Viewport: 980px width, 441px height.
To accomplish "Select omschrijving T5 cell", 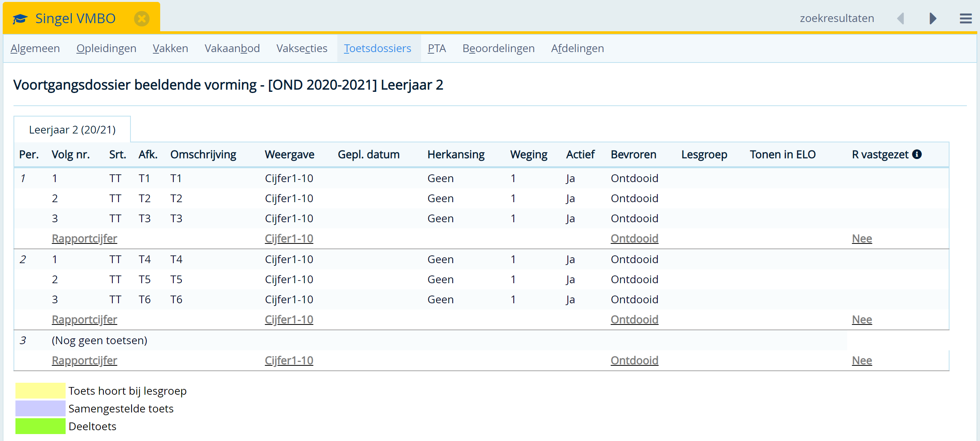I will point(176,279).
